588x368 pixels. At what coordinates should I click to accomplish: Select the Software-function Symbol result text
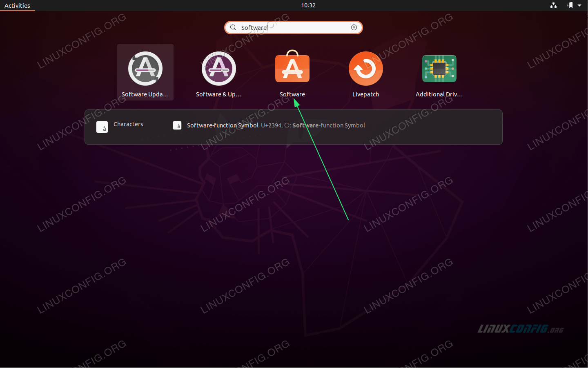tap(223, 125)
